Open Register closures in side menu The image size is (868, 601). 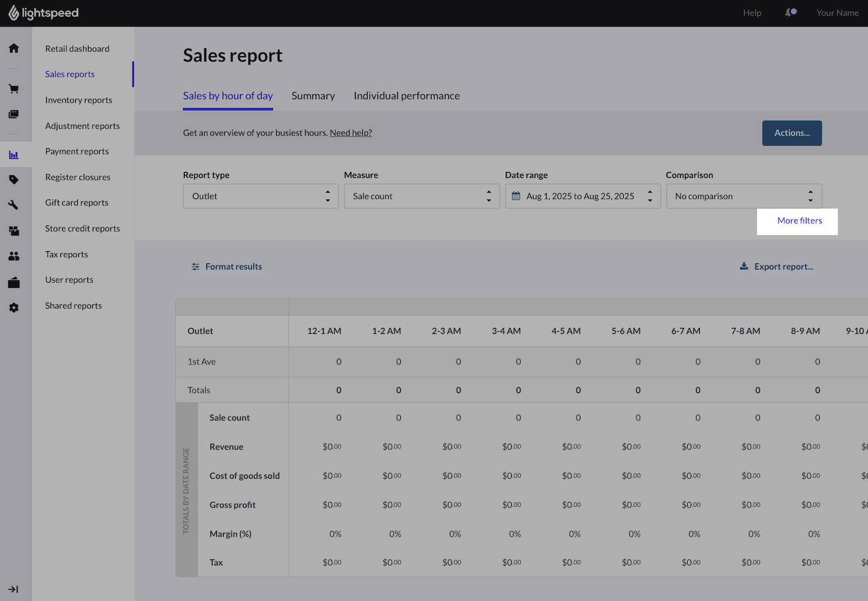point(78,177)
